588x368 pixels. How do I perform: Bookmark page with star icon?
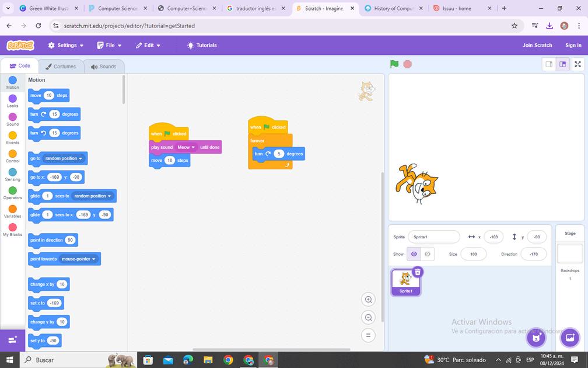514,26
